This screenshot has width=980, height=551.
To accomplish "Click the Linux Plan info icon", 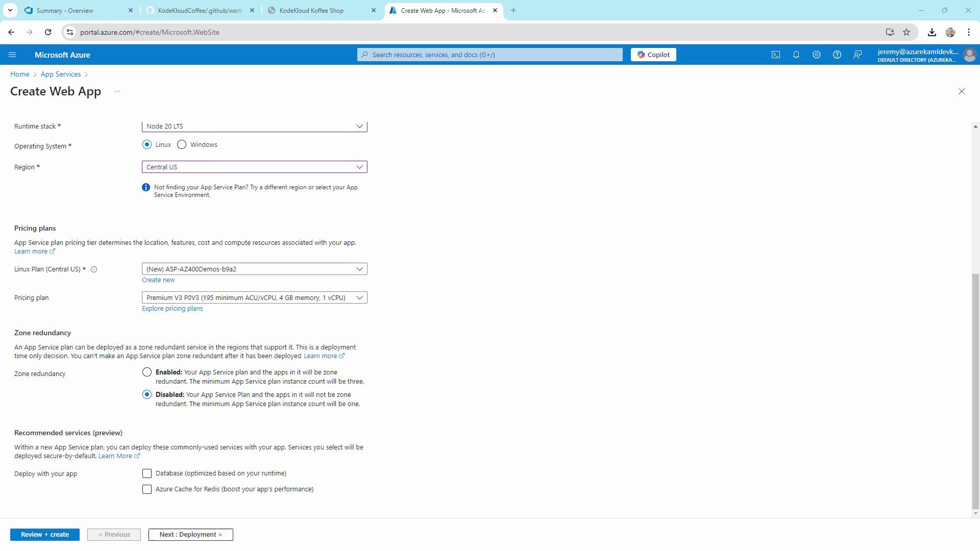I will click(94, 269).
